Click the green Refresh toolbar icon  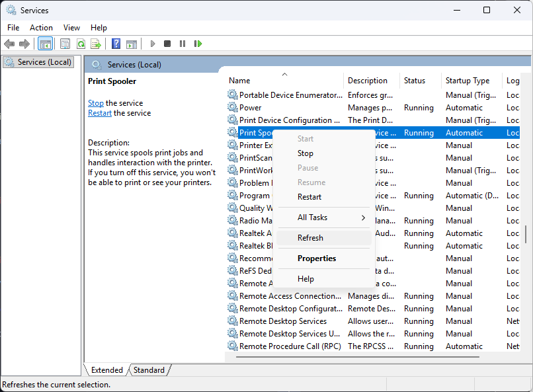(x=81, y=44)
